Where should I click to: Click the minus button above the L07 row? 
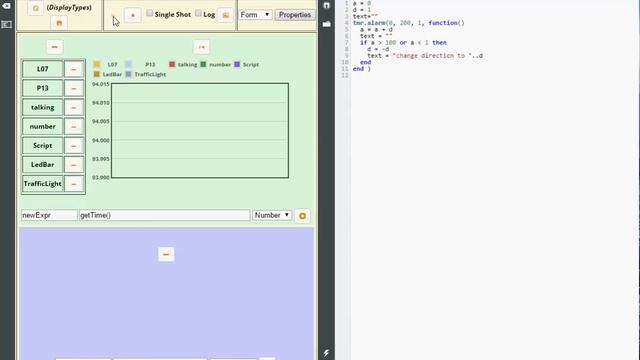[55, 47]
